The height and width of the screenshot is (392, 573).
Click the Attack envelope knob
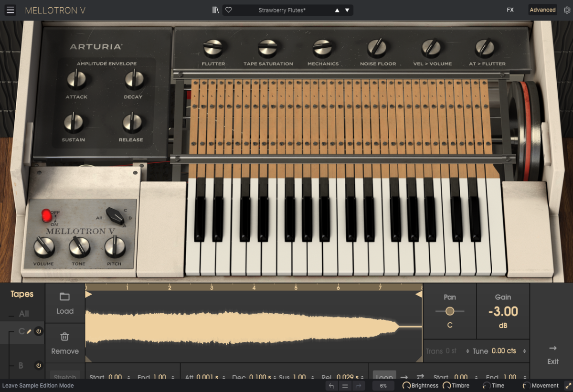(76, 80)
